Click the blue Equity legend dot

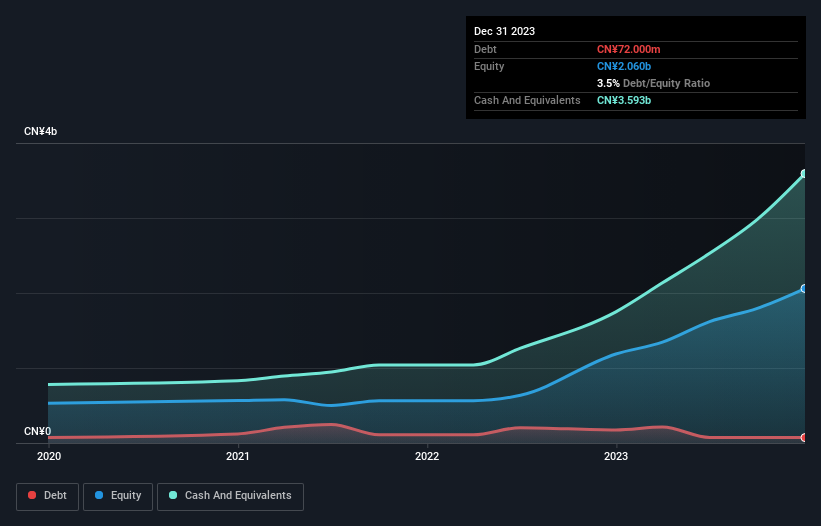[x=99, y=495]
